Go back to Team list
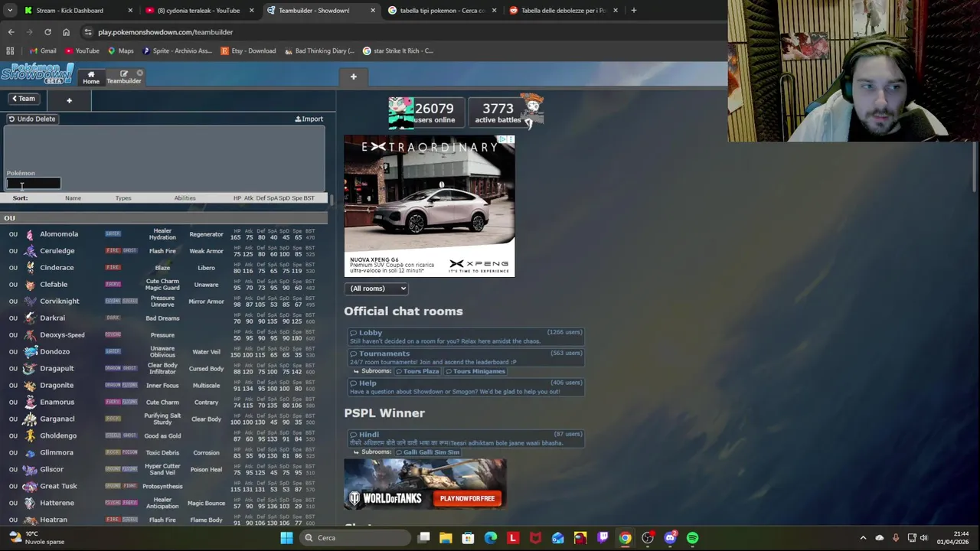This screenshot has height=551, width=980. 23,99
